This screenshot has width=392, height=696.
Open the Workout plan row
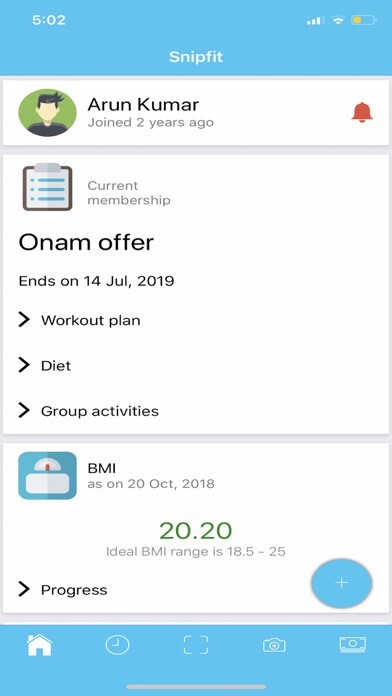[196, 320]
